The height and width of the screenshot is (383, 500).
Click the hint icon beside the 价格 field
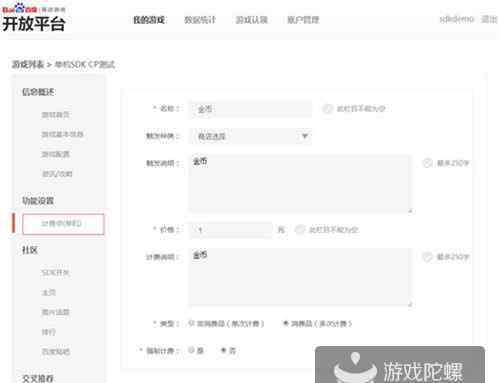(300, 230)
